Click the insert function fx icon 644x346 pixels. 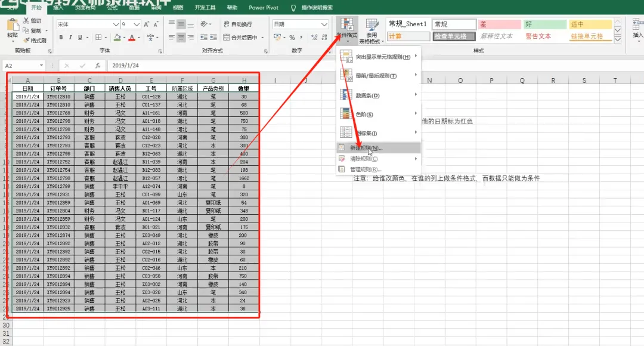coord(98,66)
